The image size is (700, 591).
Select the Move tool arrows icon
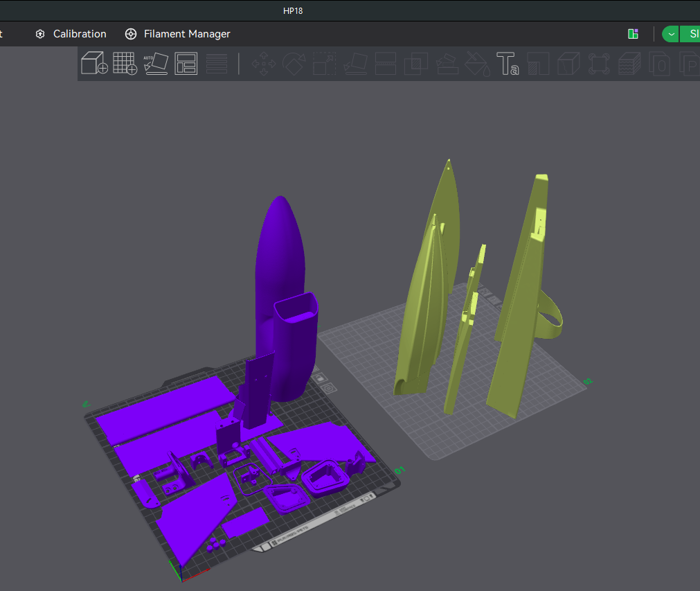click(263, 64)
